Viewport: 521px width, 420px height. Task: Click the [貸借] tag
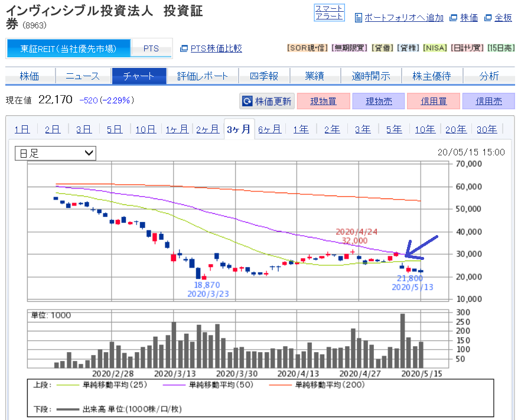(382, 48)
